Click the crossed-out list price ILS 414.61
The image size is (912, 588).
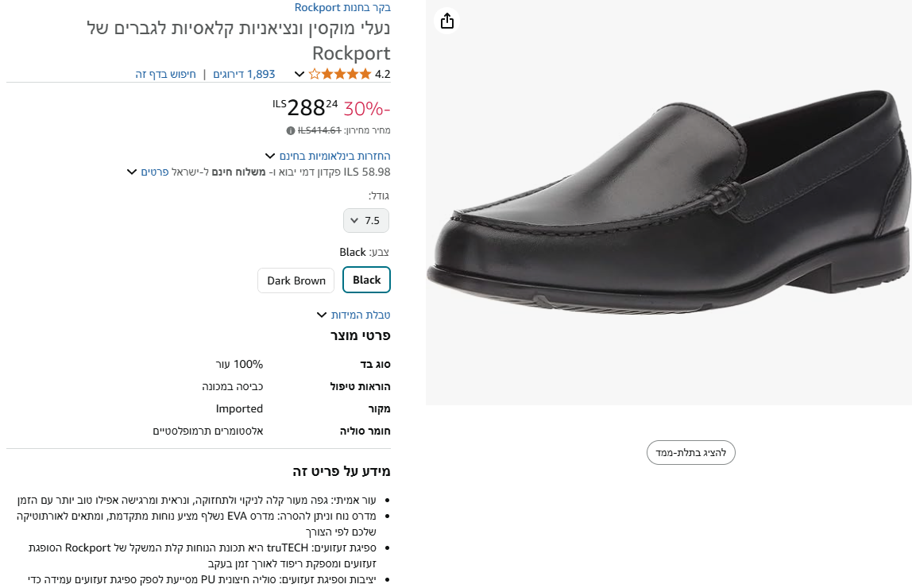click(319, 130)
